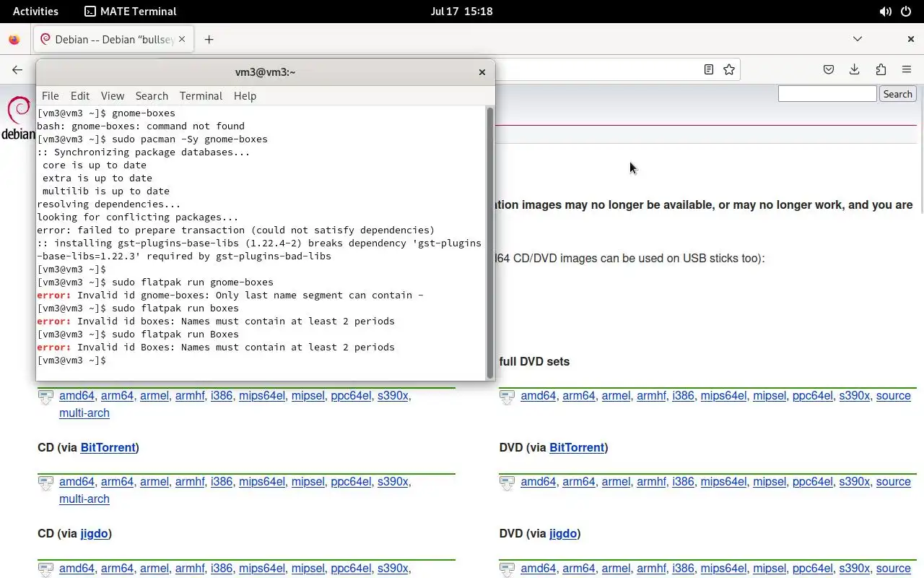924x578 pixels.
Task: Open GNOME Activities overview
Action: (35, 11)
